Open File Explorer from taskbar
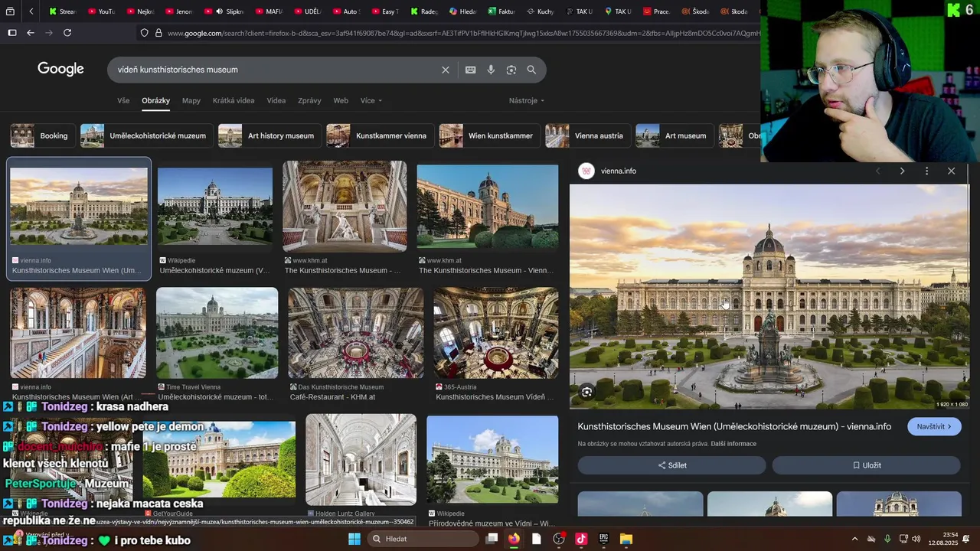This screenshot has height=551, width=980. pyautogui.click(x=626, y=539)
